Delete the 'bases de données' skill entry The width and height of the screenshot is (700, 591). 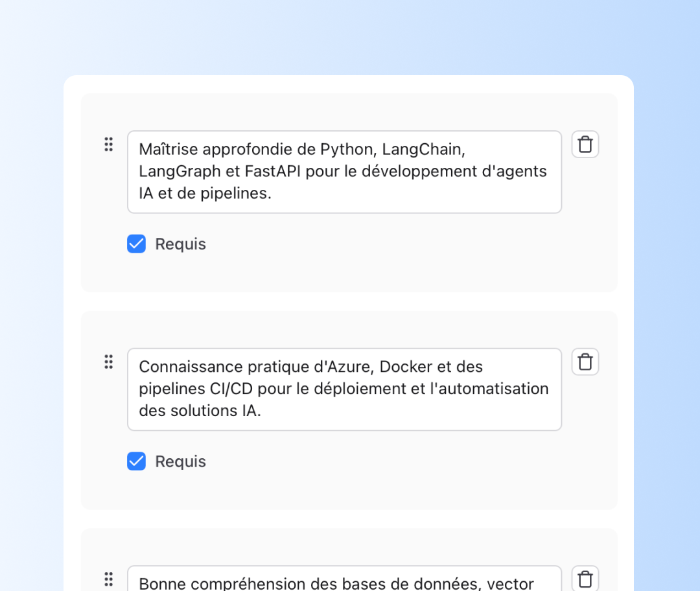pyautogui.click(x=585, y=579)
